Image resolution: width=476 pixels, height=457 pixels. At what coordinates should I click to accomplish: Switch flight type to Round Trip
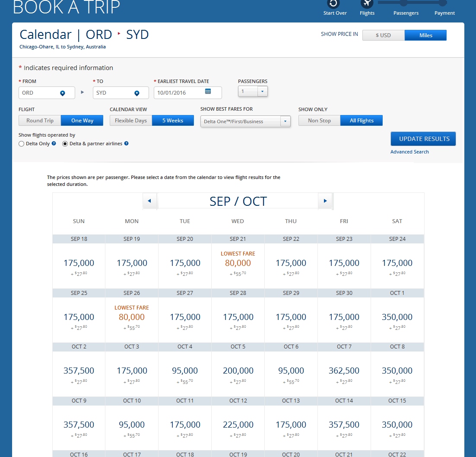pos(40,121)
